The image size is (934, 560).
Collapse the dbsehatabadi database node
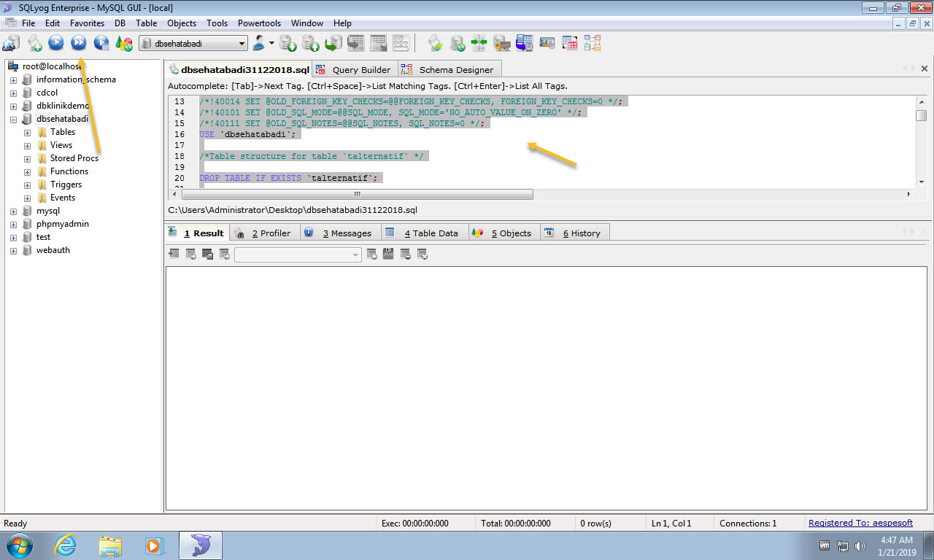coord(13,119)
